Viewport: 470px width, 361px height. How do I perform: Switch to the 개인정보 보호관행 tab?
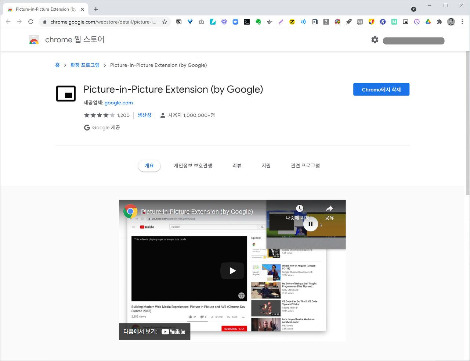point(193,166)
